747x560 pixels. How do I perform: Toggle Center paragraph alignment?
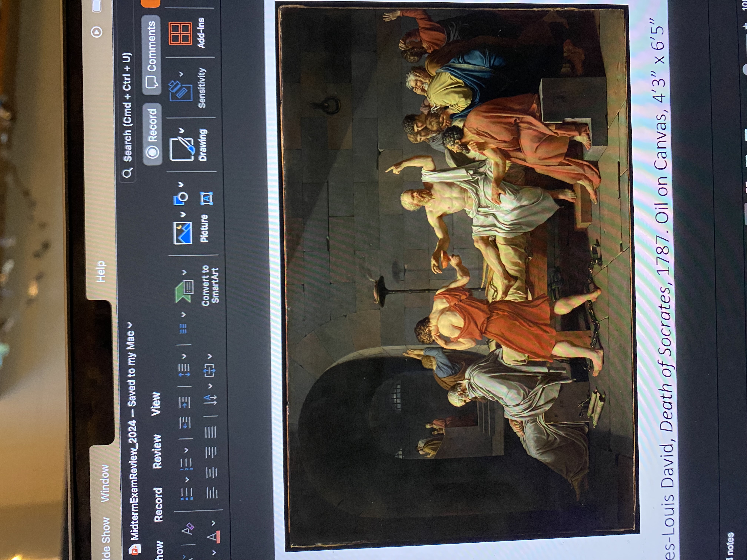tap(211, 473)
